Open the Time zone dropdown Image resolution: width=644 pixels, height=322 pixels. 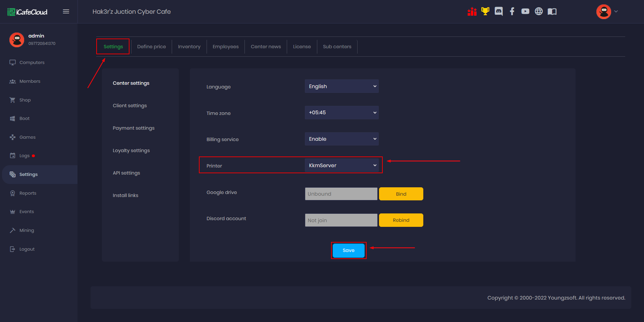pyautogui.click(x=341, y=113)
